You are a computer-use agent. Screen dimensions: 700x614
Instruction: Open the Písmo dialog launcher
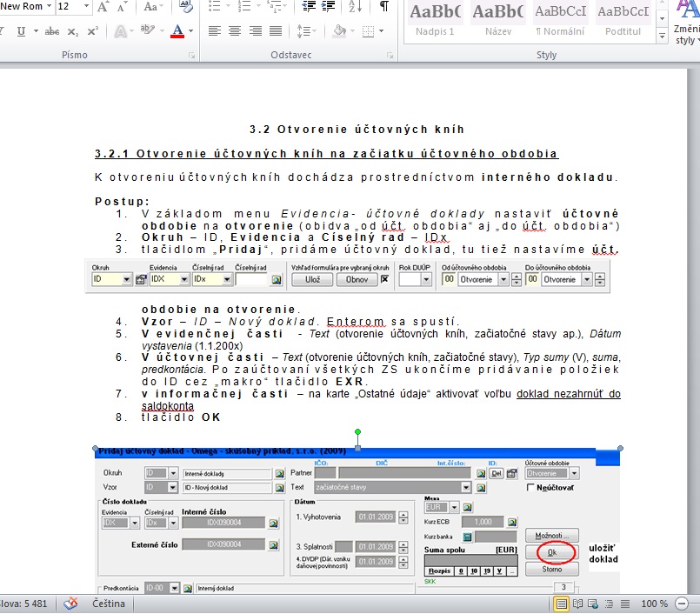(192, 56)
